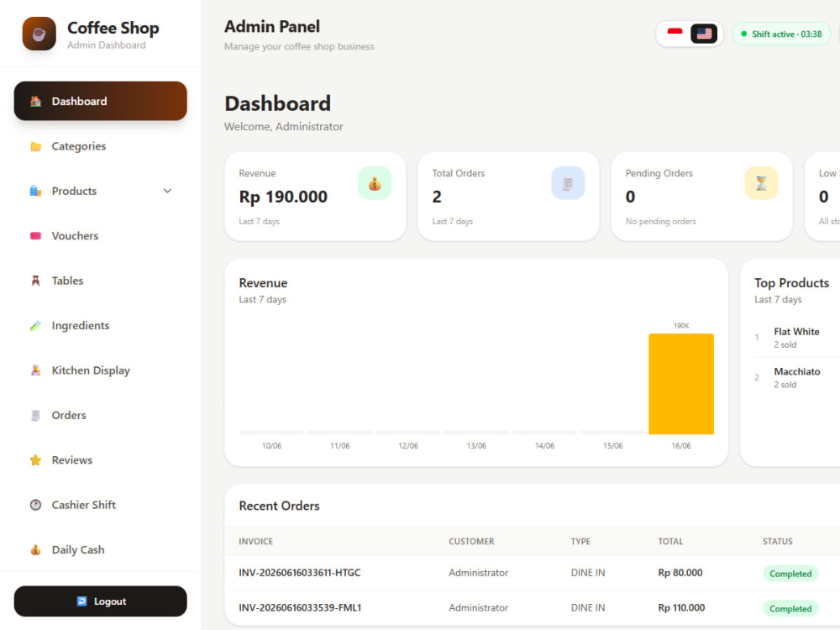This screenshot has width=840, height=630.
Task: Click the Orders receipt icon in sidebar
Action: [x=35, y=415]
